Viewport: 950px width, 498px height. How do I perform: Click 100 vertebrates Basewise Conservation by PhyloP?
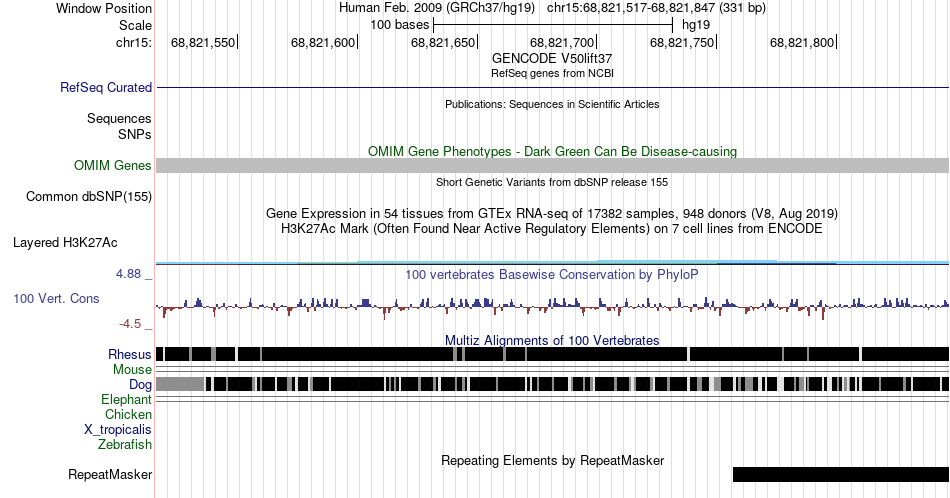point(552,274)
